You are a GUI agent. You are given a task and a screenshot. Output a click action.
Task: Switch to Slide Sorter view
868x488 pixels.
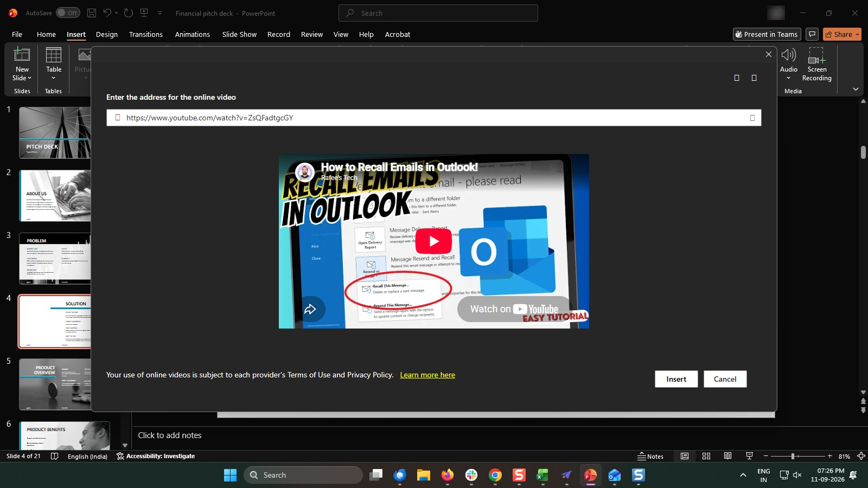[706, 457]
